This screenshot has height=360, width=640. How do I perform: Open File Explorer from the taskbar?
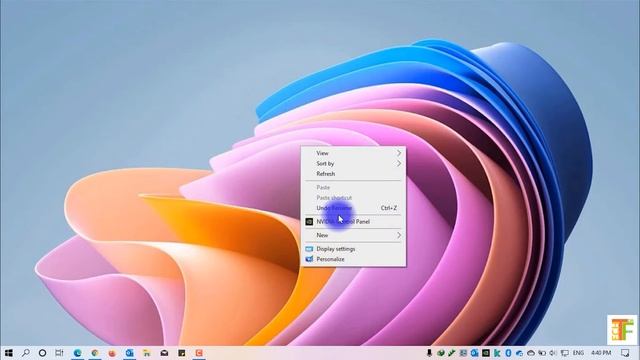point(147,353)
